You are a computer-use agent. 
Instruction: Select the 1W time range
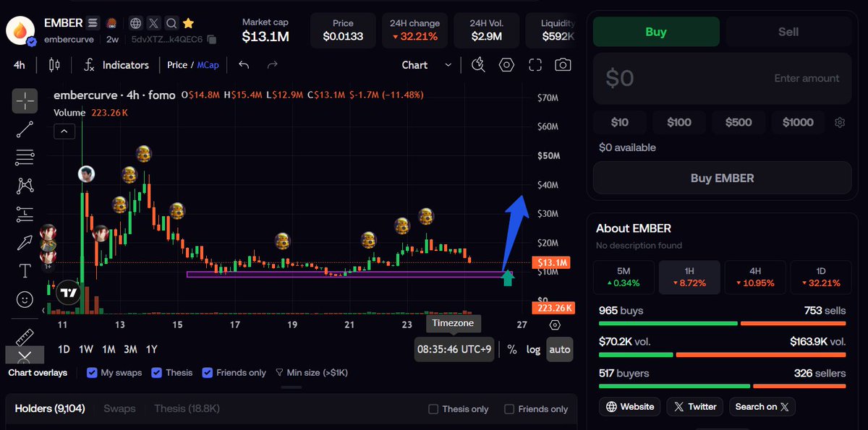tap(86, 349)
